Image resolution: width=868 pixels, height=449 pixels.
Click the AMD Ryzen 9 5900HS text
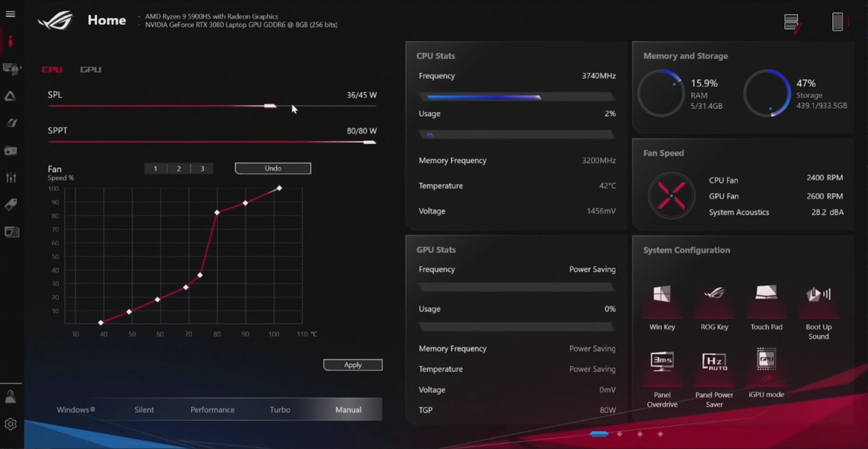click(212, 16)
